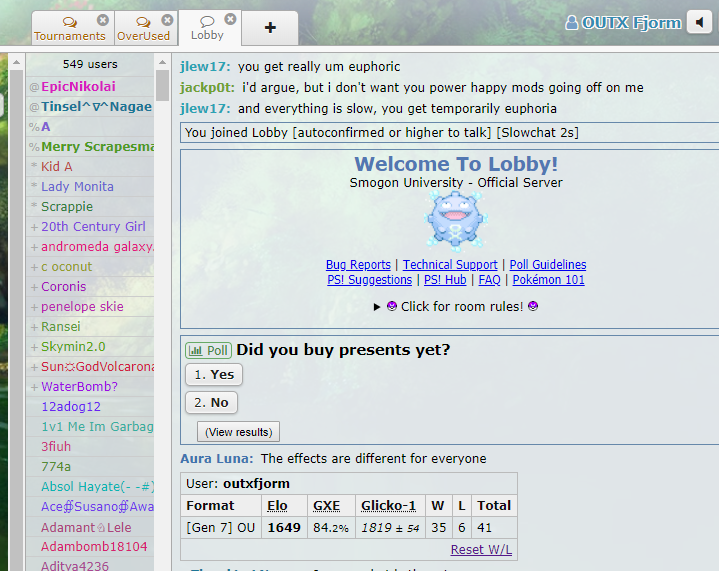The height and width of the screenshot is (571, 719).
Task: Vote Yes in the presents poll
Action: click(x=214, y=375)
